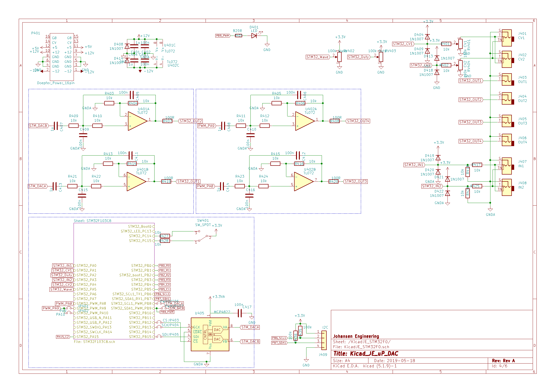Select the U405 MCP4822 DAC chip
The image size is (555, 392).
click(x=210, y=334)
